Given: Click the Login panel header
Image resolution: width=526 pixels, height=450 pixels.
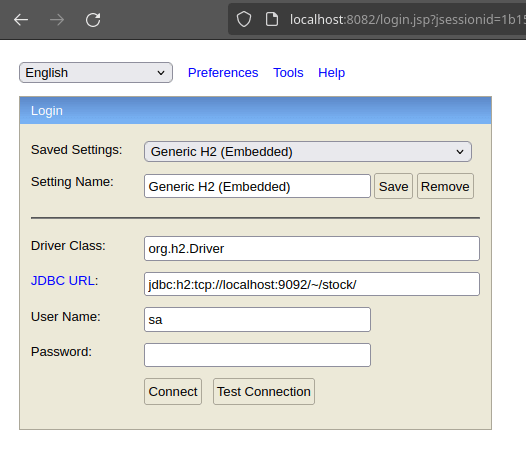Looking at the screenshot, I should [x=255, y=111].
